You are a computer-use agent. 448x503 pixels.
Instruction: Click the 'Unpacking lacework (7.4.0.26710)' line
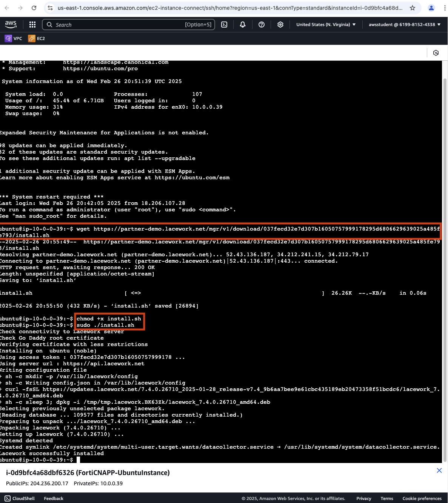click(x=60, y=428)
